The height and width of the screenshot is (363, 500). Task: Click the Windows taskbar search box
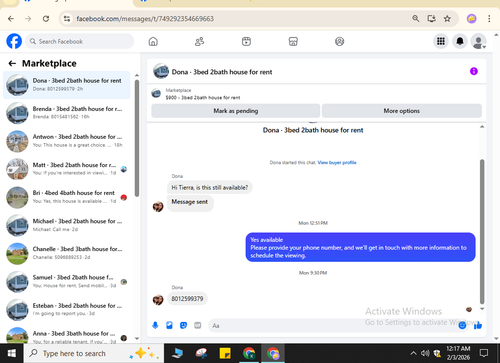pyautogui.click(x=94, y=353)
